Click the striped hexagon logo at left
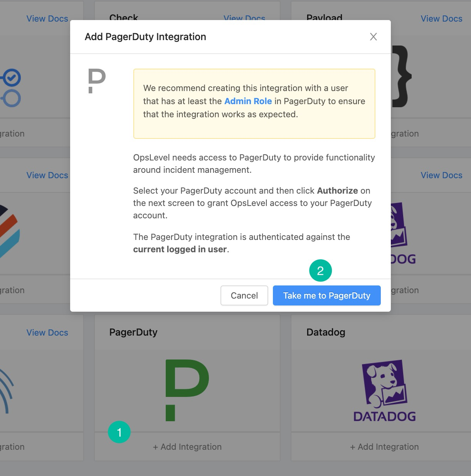The height and width of the screenshot is (476, 471). coord(10,231)
